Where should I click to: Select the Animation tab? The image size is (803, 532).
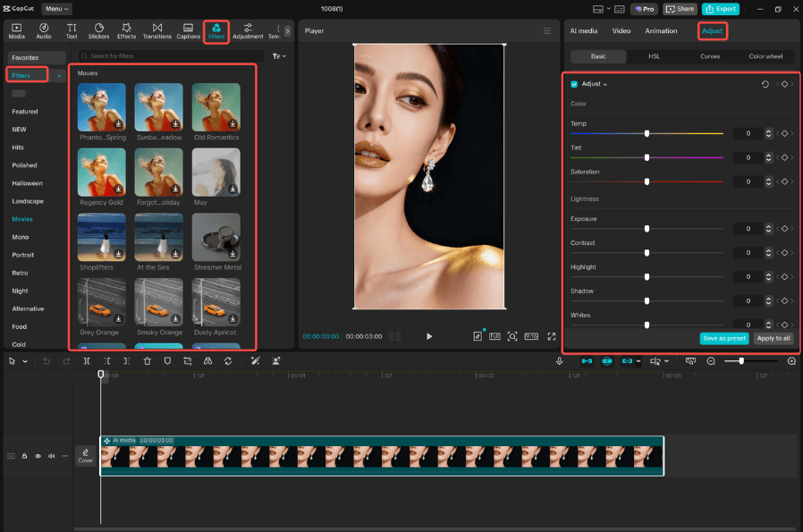[x=661, y=31]
